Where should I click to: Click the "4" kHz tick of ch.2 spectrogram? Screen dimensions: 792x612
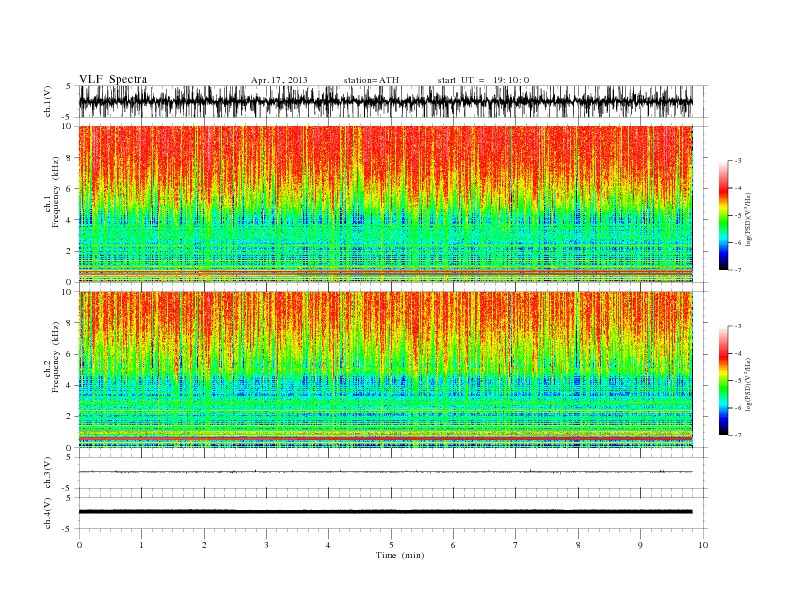[x=69, y=385]
